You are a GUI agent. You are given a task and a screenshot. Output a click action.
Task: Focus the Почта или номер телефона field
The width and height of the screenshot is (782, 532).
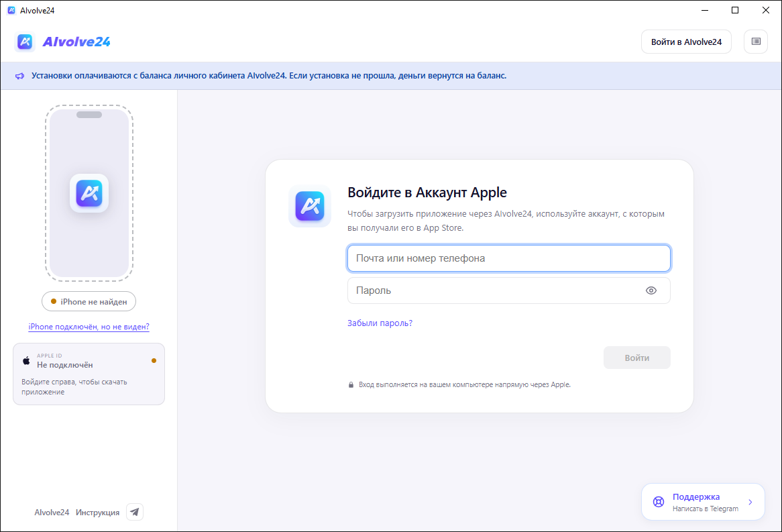coord(508,258)
